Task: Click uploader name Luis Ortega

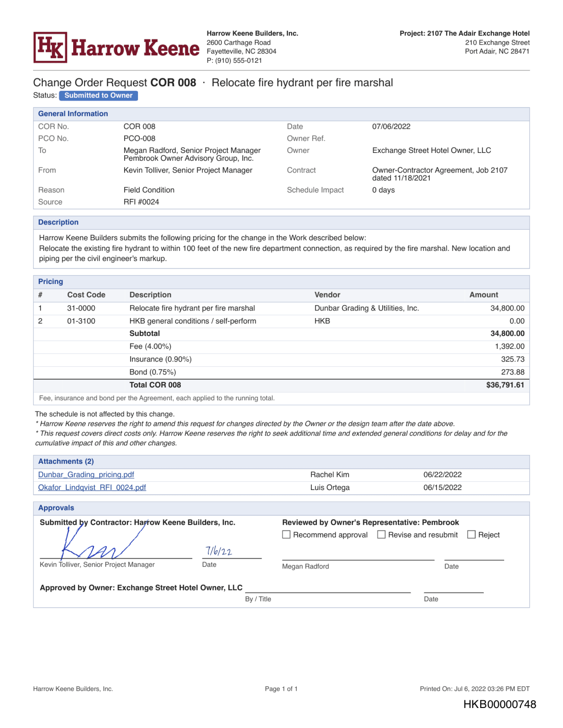Action: point(330,488)
